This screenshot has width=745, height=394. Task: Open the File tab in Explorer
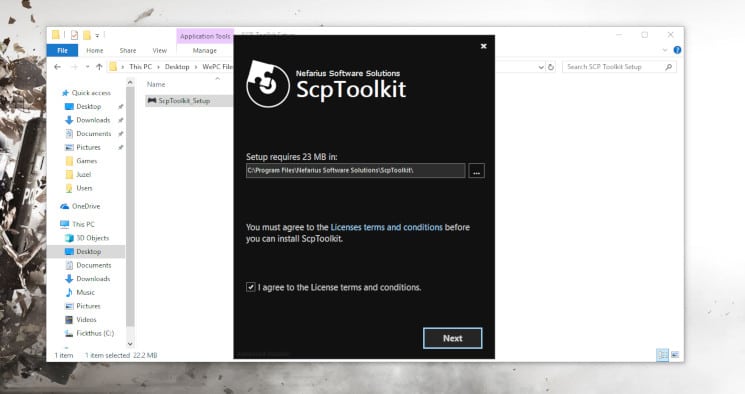[x=62, y=50]
